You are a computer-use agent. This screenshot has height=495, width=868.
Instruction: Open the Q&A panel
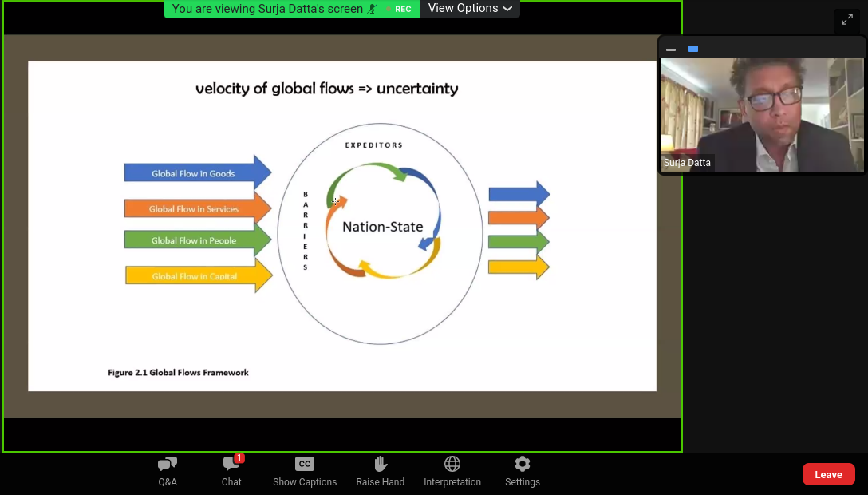tap(168, 471)
